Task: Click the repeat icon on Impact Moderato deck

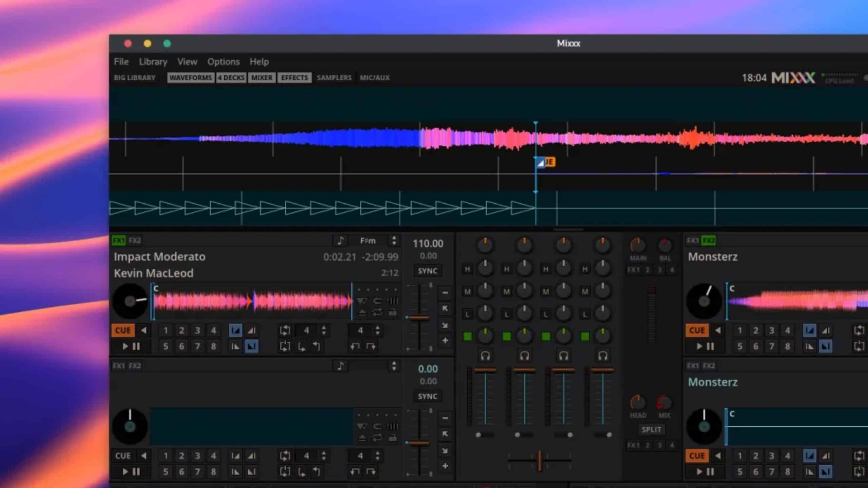Action: click(377, 312)
